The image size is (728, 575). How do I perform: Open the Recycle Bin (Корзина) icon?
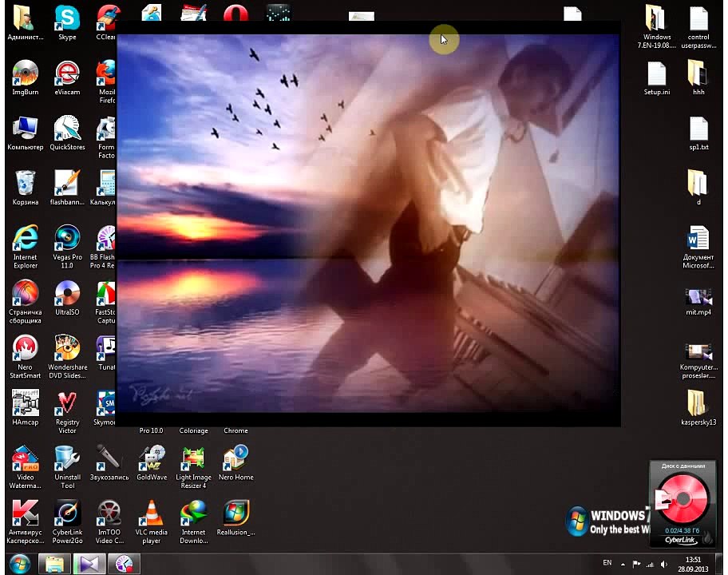[x=25, y=188]
